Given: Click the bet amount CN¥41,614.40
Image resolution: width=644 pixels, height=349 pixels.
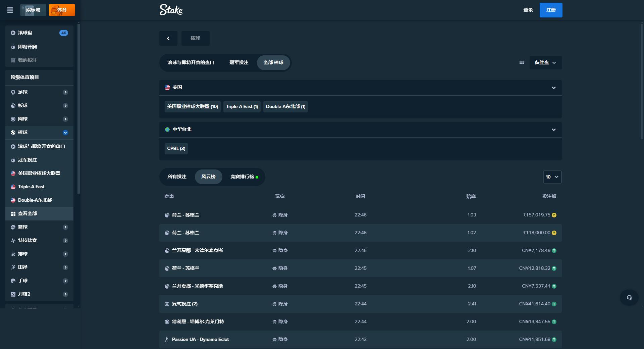Looking at the screenshot, I should coord(535,304).
